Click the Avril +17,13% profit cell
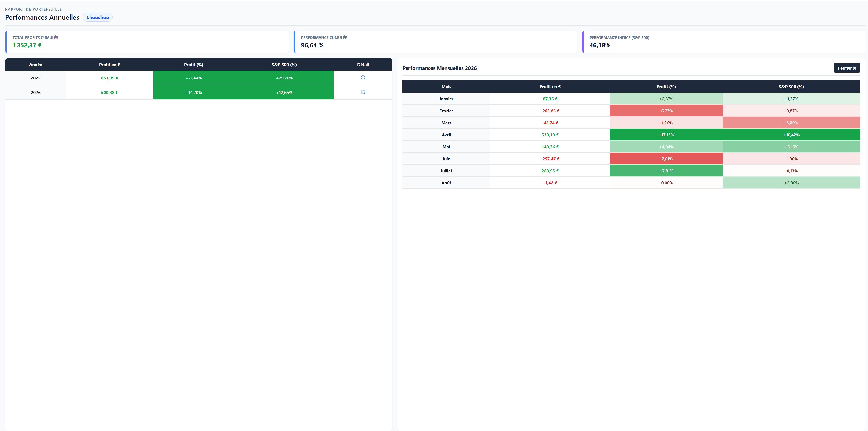 tap(666, 135)
